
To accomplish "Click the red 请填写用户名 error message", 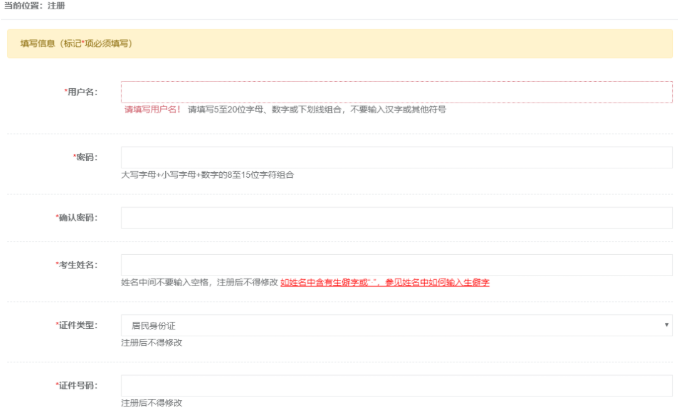I will 152,109.
